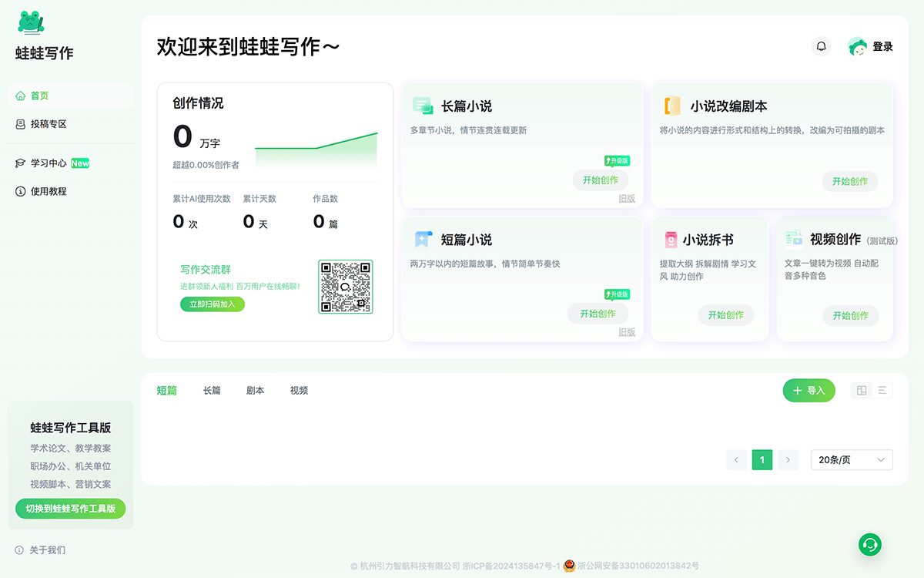924x578 pixels.
Task: Open the customer service headset icon
Action: point(870,544)
